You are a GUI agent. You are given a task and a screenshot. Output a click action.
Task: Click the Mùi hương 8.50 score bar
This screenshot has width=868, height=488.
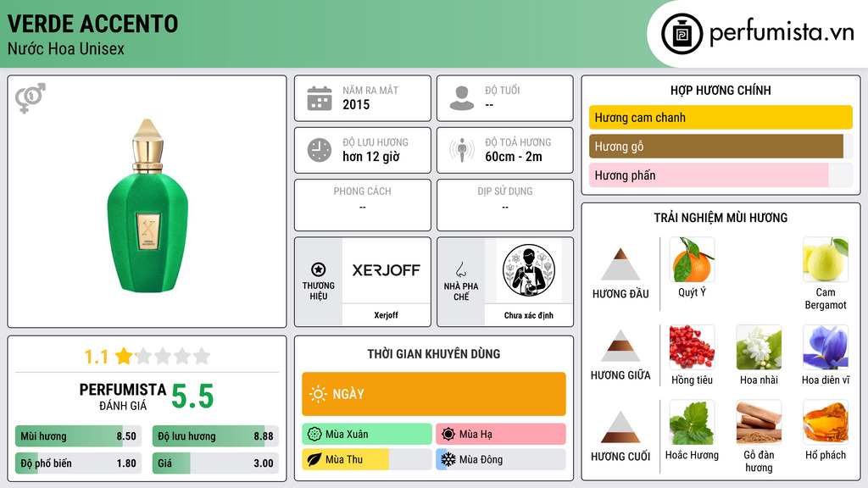[x=79, y=436]
